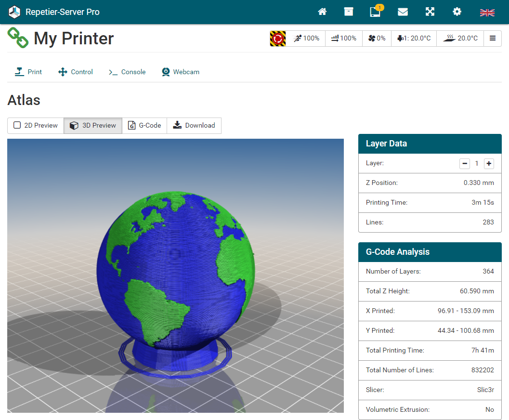This screenshot has width=509, height=420.
Task: Click the Repetier-Server Pro logo link
Action: click(54, 12)
